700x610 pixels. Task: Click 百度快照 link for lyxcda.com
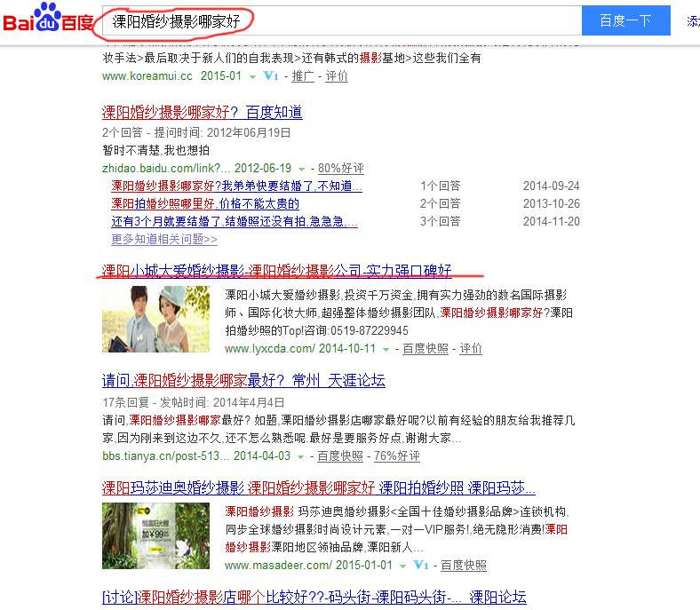click(x=425, y=348)
